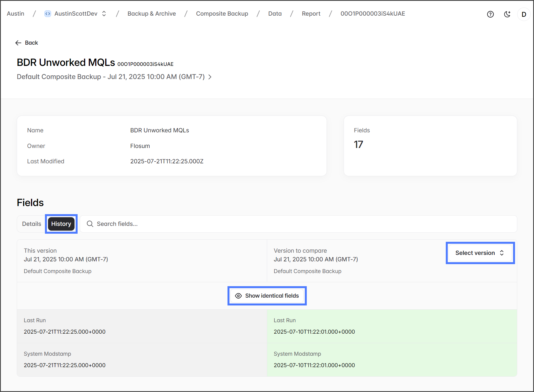Click the Austin breadcrumb root
The width and height of the screenshot is (534, 392).
pos(16,14)
